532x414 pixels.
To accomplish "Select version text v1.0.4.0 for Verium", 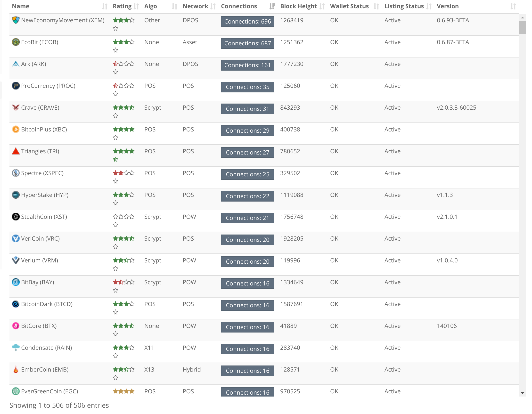I will click(447, 260).
